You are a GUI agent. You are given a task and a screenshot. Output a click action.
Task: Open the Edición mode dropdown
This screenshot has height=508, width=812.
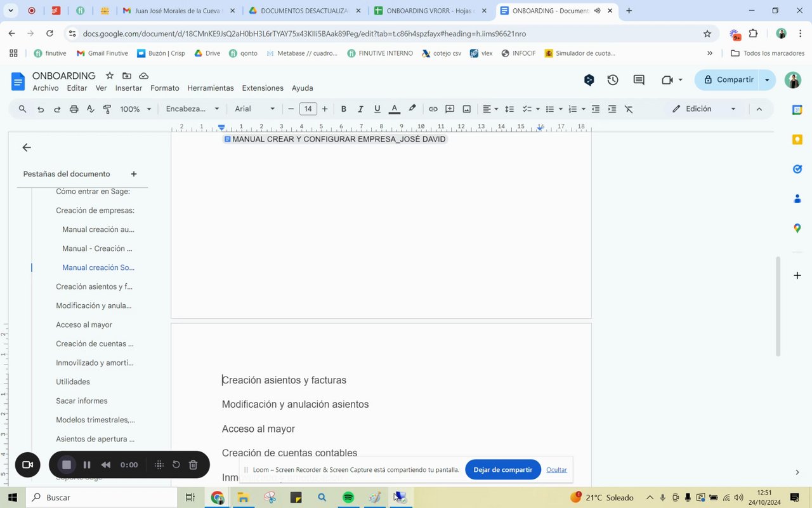coord(704,109)
